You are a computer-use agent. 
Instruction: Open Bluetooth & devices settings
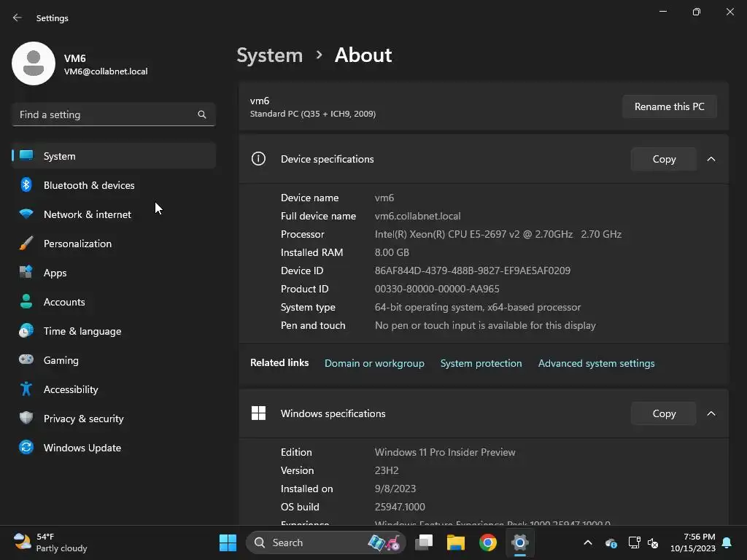tap(113, 185)
